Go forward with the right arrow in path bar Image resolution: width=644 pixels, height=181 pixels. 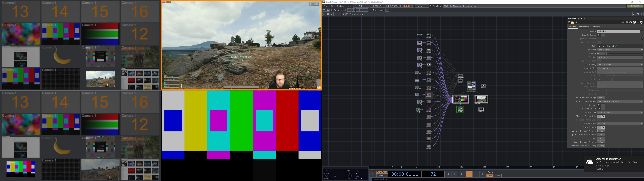tap(335, 14)
